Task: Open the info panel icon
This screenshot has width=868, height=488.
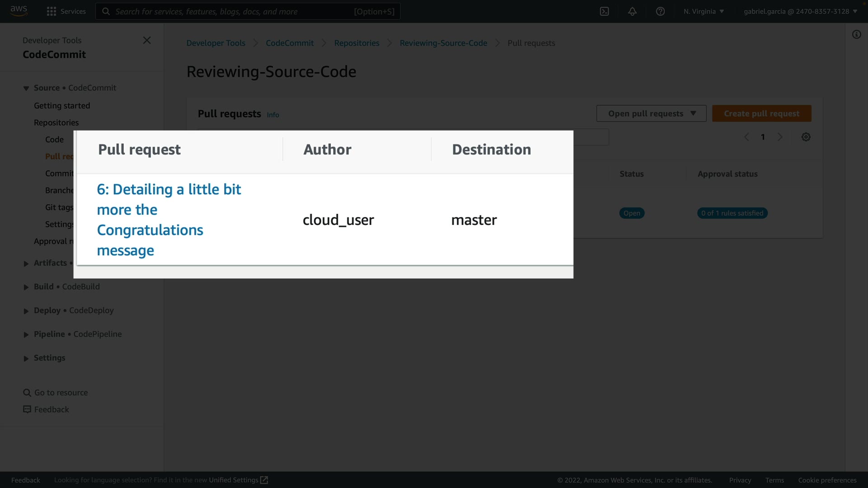Action: point(857,34)
